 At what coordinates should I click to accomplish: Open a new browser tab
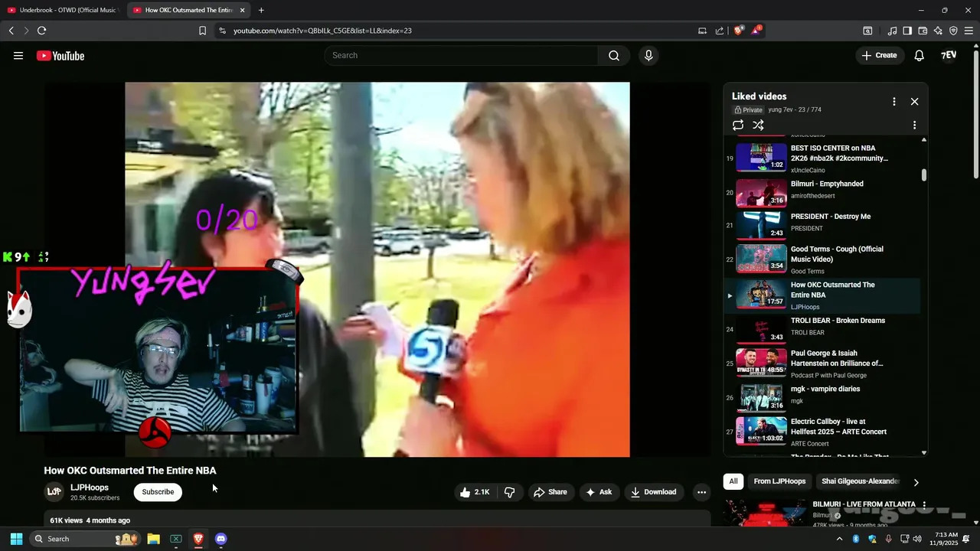click(261, 10)
